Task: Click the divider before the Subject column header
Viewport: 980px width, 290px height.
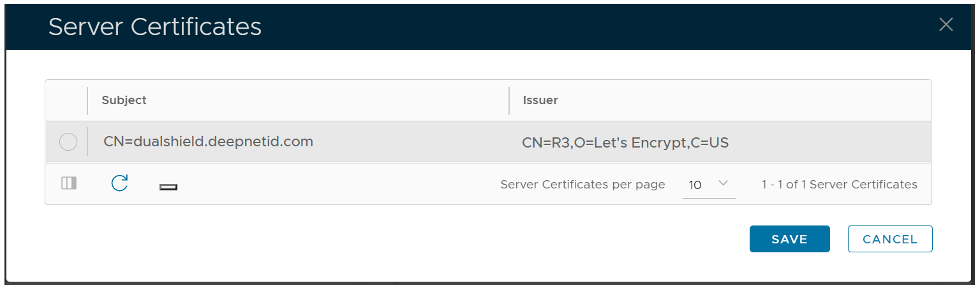Action: click(x=87, y=100)
